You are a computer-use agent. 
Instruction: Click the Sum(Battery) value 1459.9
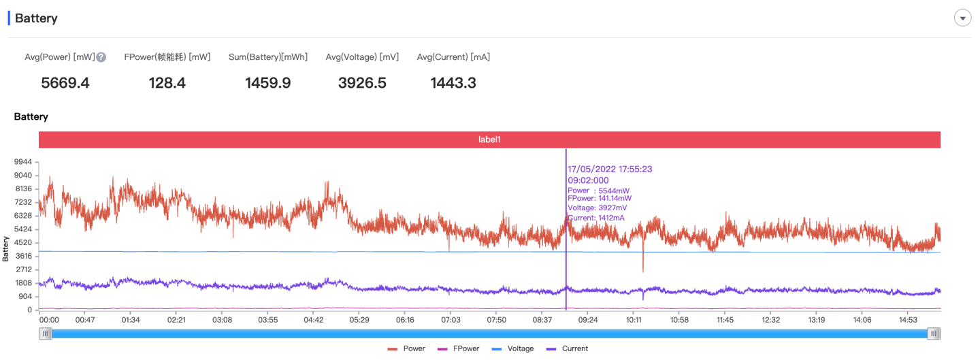(268, 83)
